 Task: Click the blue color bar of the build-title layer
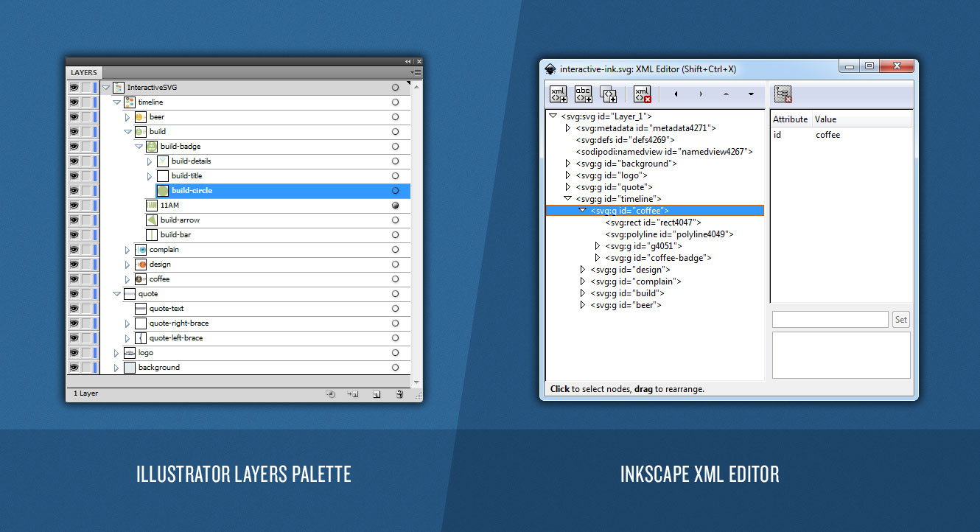(x=95, y=176)
